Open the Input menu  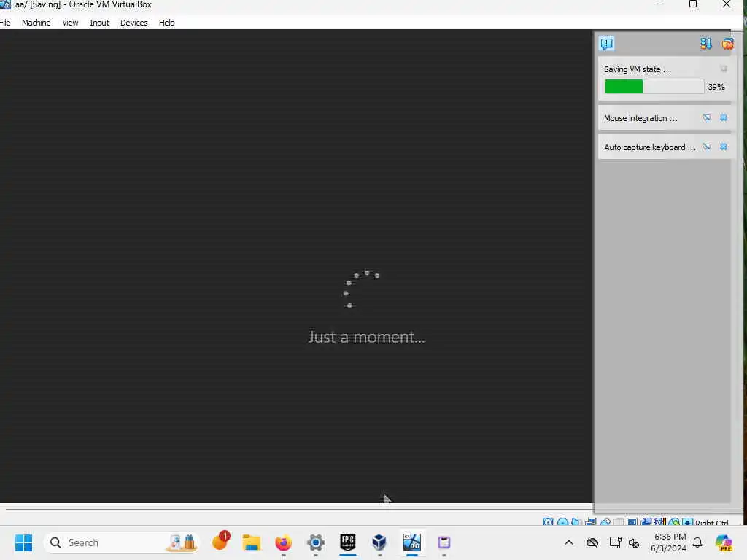99,23
